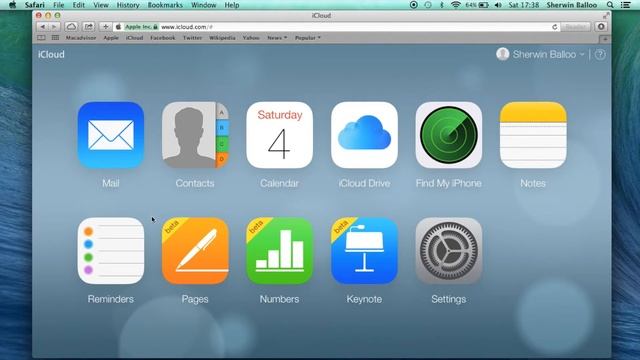
Task: Open the View menu
Action: click(100, 5)
